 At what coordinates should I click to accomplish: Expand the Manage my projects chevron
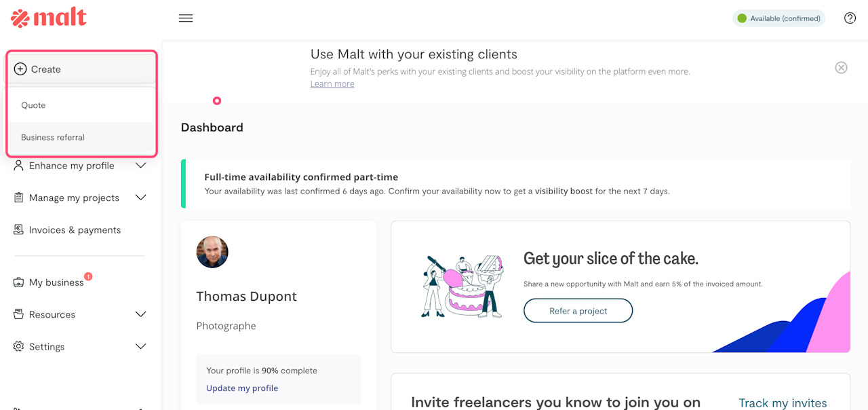pyautogui.click(x=140, y=198)
